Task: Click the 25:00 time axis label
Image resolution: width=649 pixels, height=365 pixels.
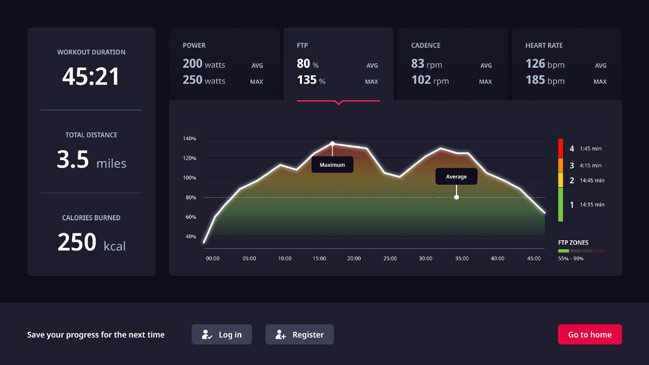Action: click(390, 258)
